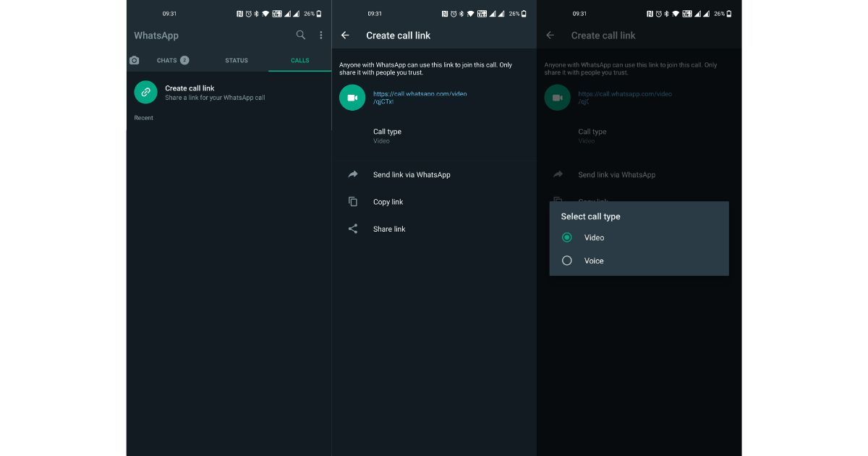This screenshot has height=456, width=868.
Task: Select the Video radio button in the call type dialog
Action: point(567,237)
